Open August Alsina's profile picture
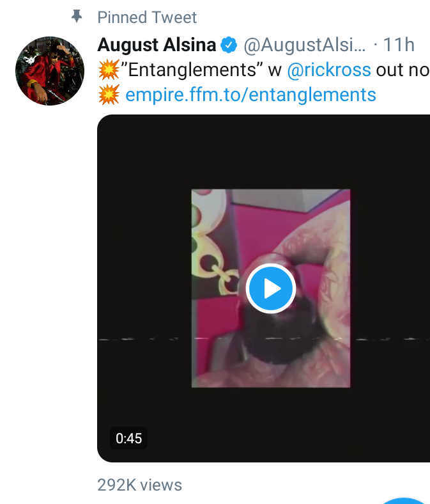 pyautogui.click(x=50, y=71)
